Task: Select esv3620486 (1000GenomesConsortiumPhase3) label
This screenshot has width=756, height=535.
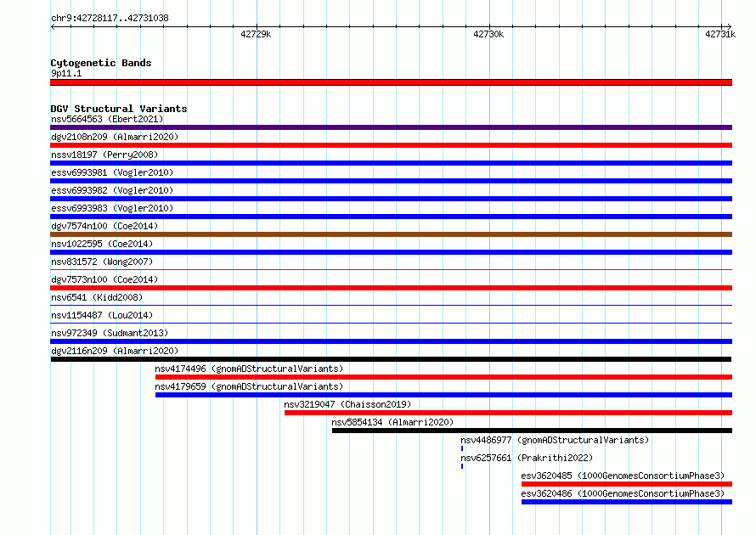Action: click(x=623, y=493)
